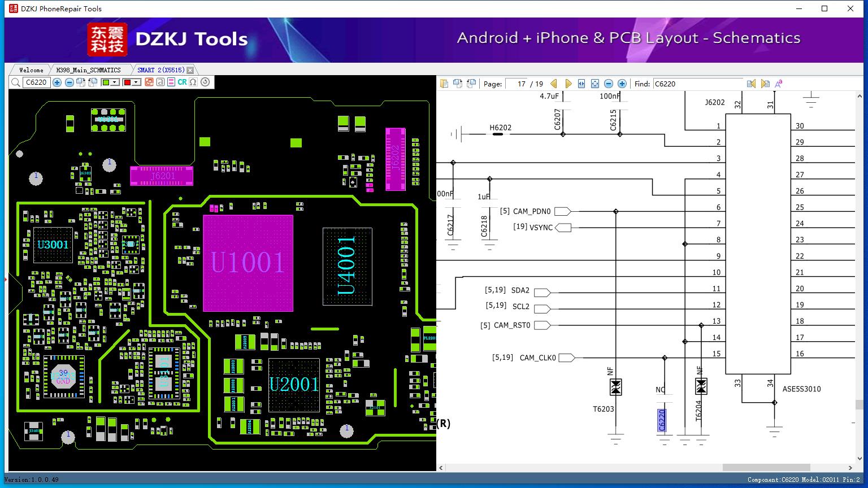Click the schematic scrollbar left arrow
The image size is (868, 488).
point(441,468)
